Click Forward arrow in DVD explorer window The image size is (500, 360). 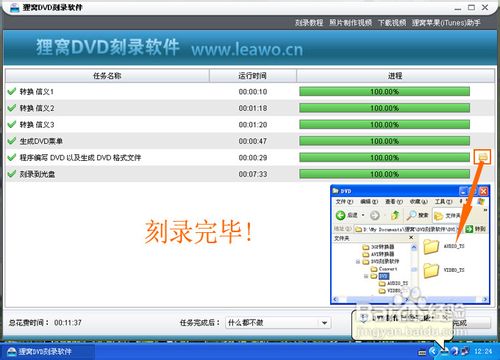tap(375, 215)
